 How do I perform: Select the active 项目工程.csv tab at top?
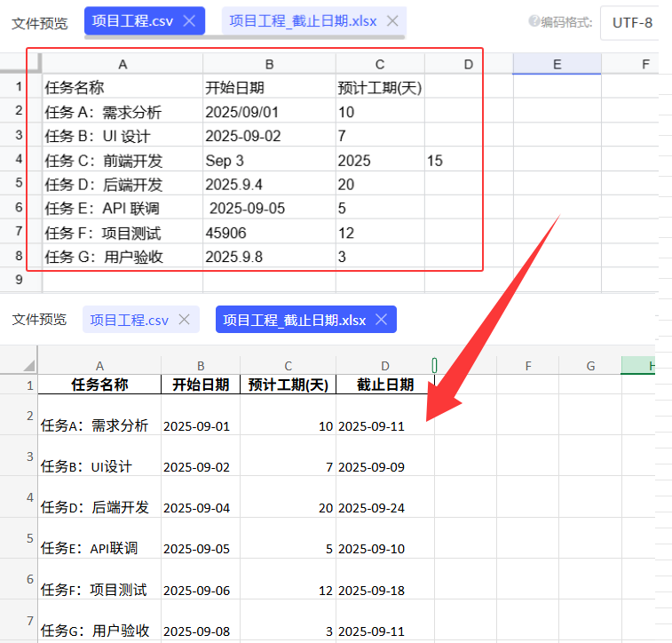click(130, 21)
